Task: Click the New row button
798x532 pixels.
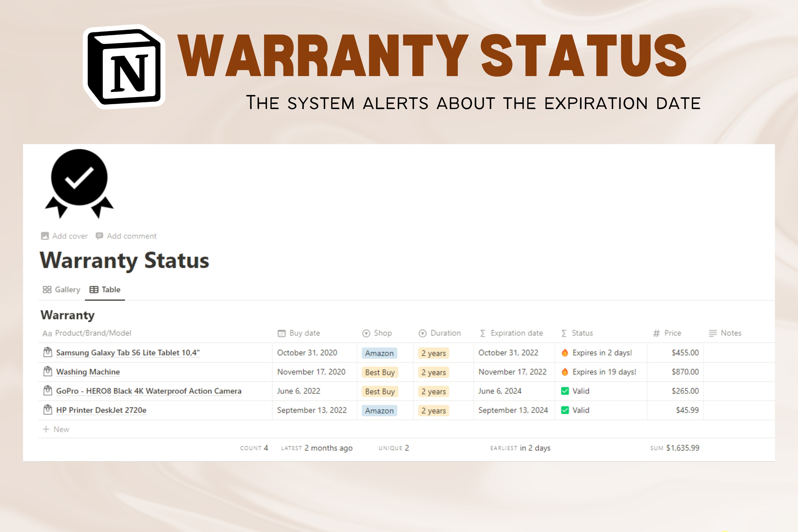Action: point(56,429)
